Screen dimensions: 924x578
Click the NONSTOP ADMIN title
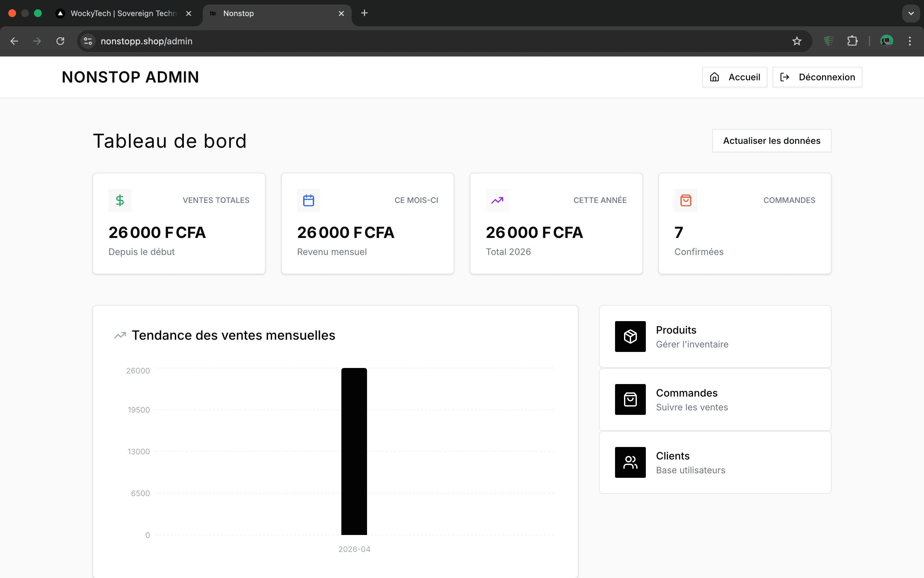[x=130, y=77]
